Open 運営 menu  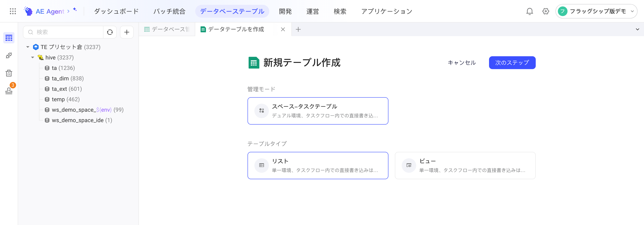point(313,11)
